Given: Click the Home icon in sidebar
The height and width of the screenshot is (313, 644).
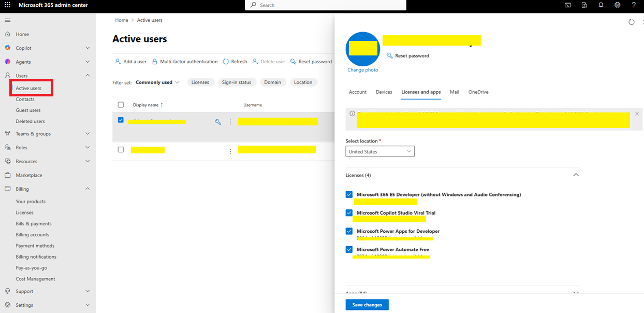Looking at the screenshot, I should (7, 34).
